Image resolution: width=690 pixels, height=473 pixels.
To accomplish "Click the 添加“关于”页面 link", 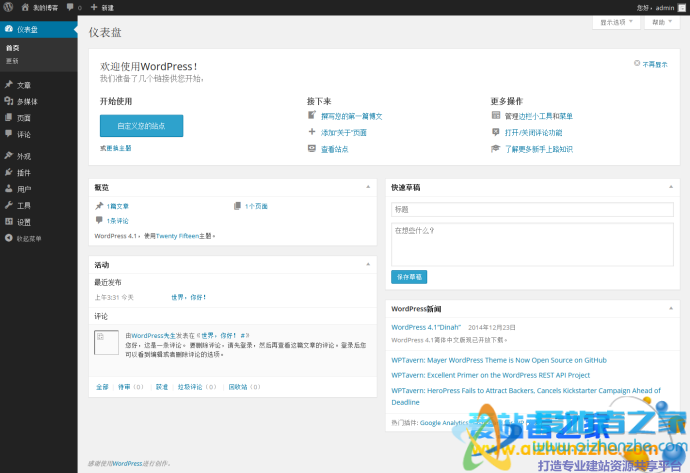I will pos(344,132).
